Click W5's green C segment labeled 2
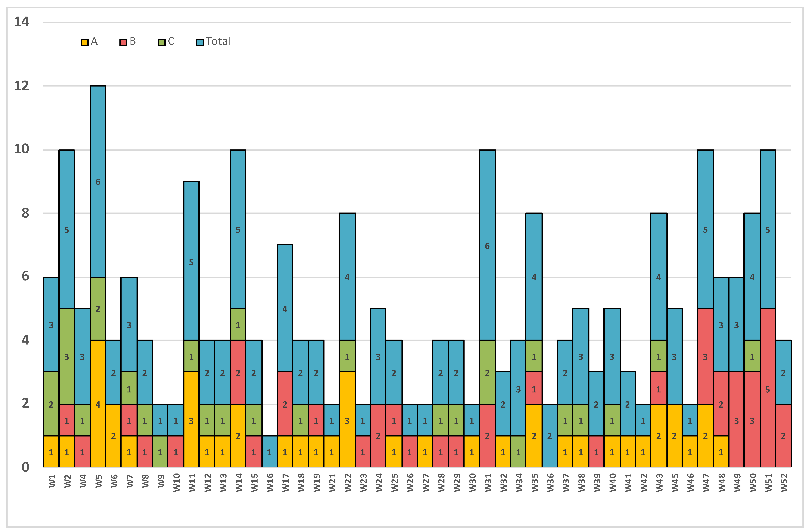The height and width of the screenshot is (532, 810). point(98,309)
